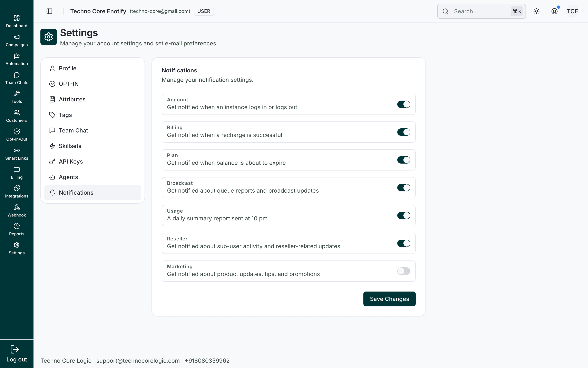Save Changes to notification settings
This screenshot has width=588, height=368.
[389, 299]
